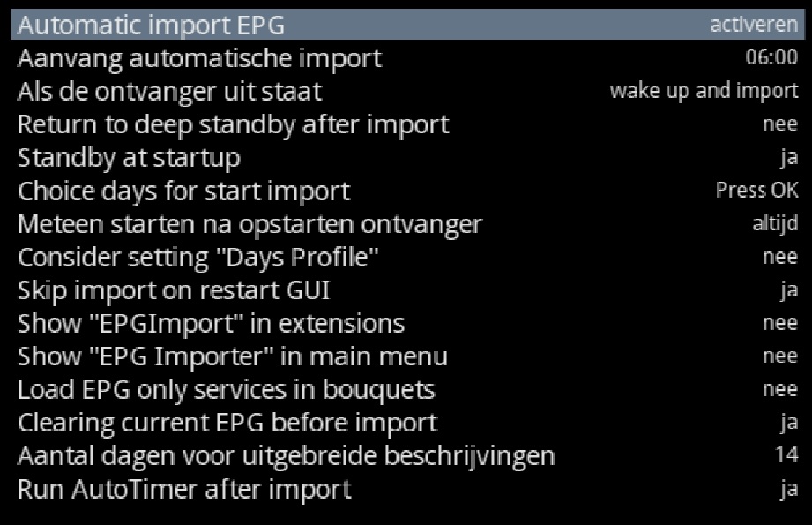
Task: Select 'Meteen starten na opstarten ontvanger' label
Action: (250, 223)
